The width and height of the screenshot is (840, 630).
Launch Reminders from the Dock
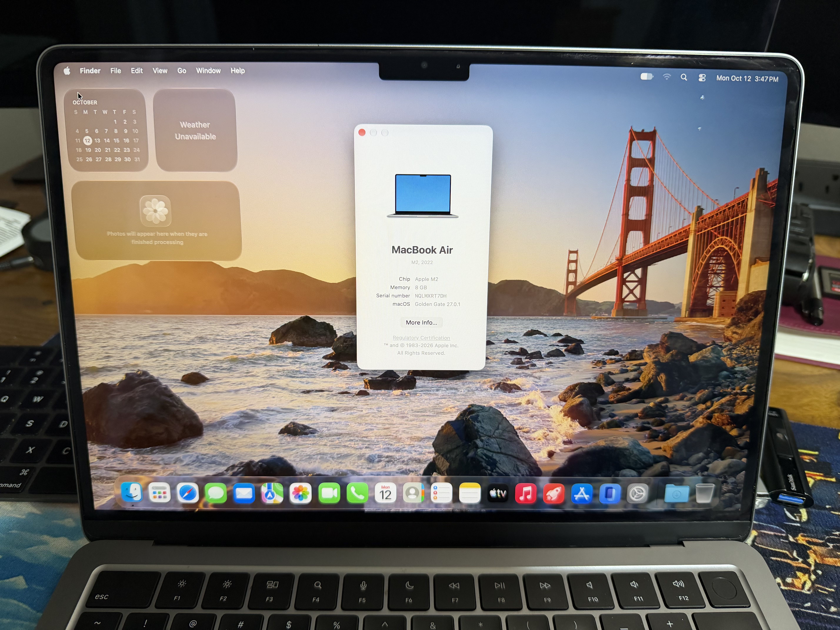pos(441,493)
